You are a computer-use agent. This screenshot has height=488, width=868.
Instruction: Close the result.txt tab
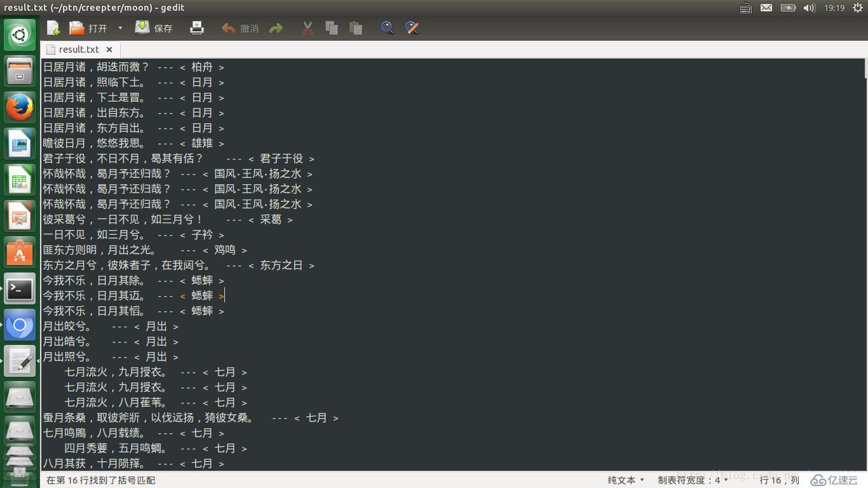pos(109,49)
